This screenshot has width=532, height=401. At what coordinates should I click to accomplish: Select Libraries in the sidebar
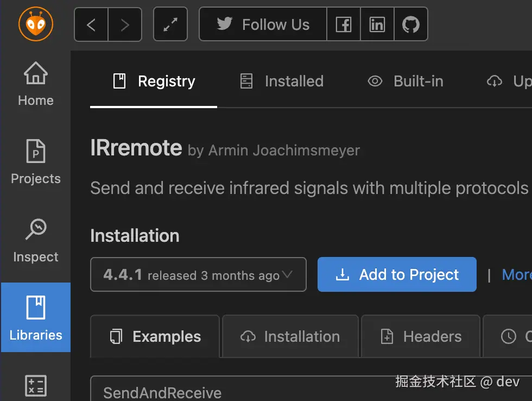coord(36,317)
